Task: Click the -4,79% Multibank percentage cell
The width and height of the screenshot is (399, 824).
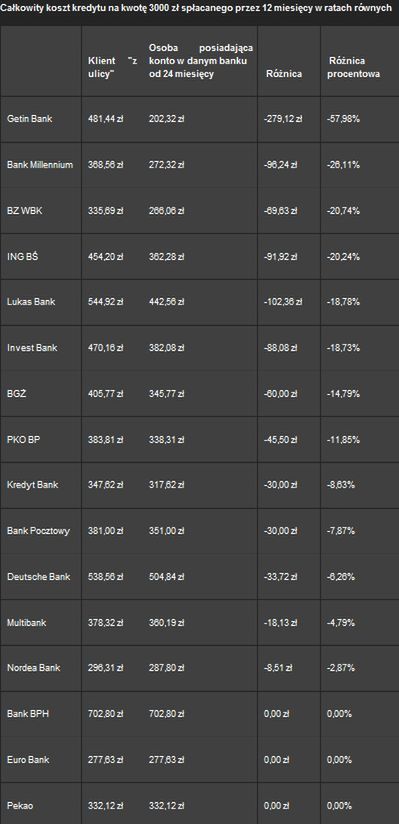Action: 342,622
